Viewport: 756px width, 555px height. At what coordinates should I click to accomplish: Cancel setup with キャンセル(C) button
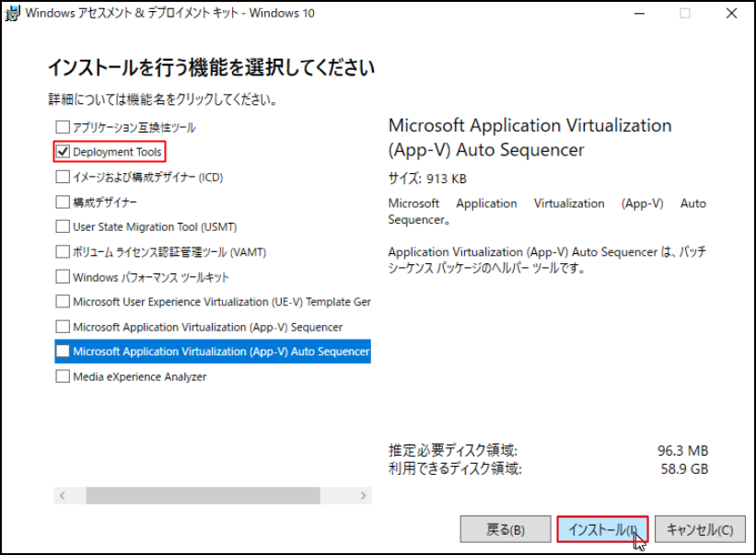700,529
